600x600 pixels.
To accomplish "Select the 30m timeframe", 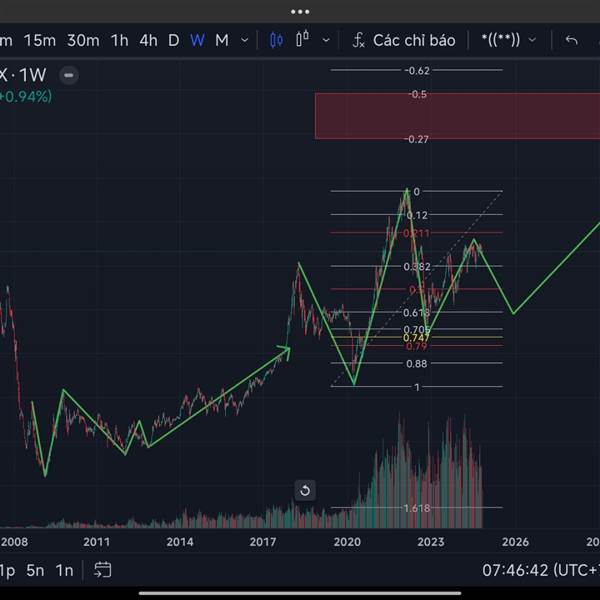I will click(x=83, y=40).
